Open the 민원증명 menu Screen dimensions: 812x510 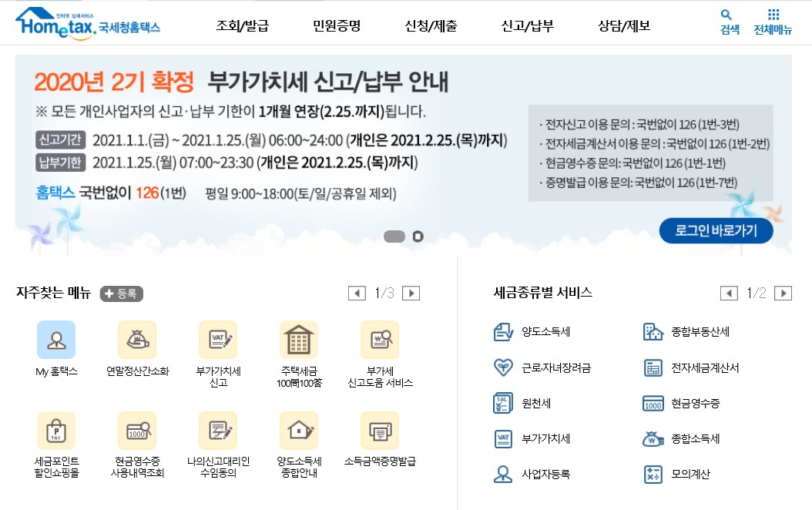(x=337, y=25)
